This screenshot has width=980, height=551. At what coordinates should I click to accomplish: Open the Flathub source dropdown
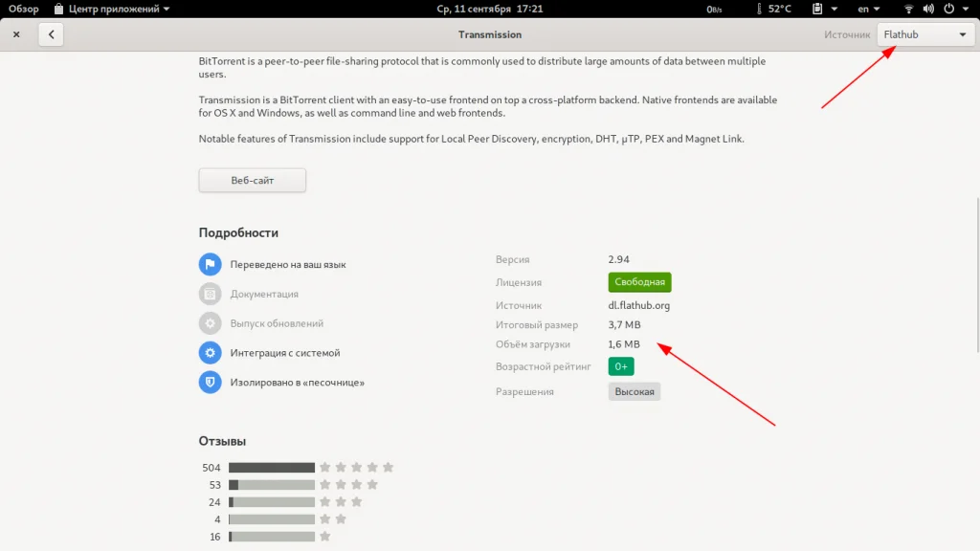click(925, 34)
